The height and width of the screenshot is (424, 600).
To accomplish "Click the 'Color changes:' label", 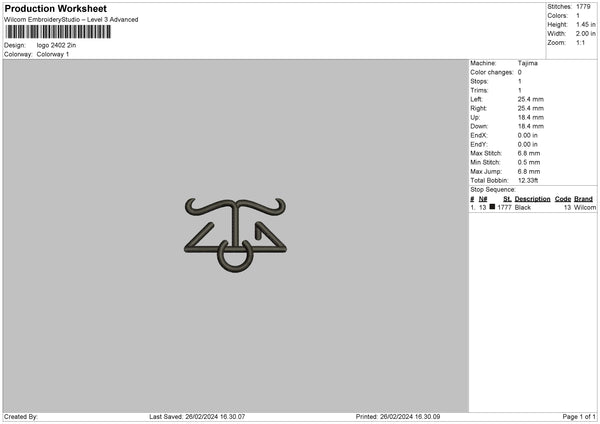I will [492, 72].
